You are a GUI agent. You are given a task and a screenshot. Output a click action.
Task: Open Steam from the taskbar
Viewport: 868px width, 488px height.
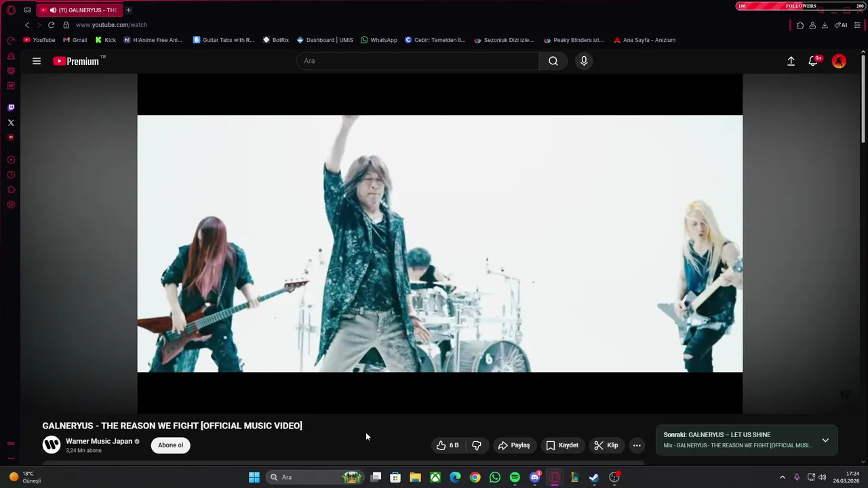(594, 477)
